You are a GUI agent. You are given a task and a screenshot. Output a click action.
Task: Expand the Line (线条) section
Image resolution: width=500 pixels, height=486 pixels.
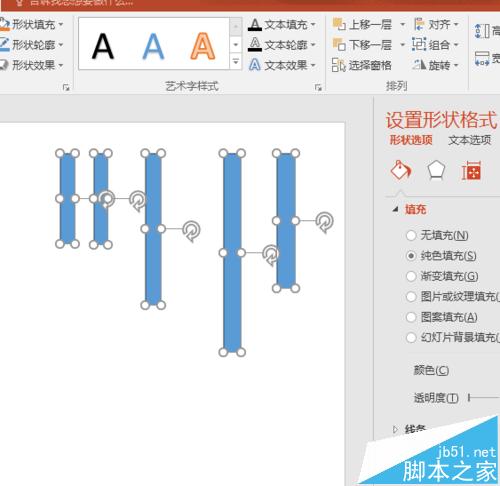point(395,430)
